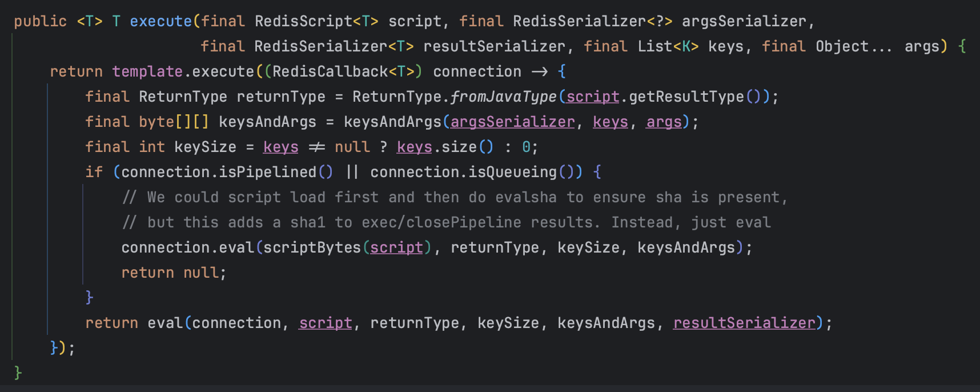
Task: Click the lambda arrow after 'connection'
Action: (x=540, y=71)
